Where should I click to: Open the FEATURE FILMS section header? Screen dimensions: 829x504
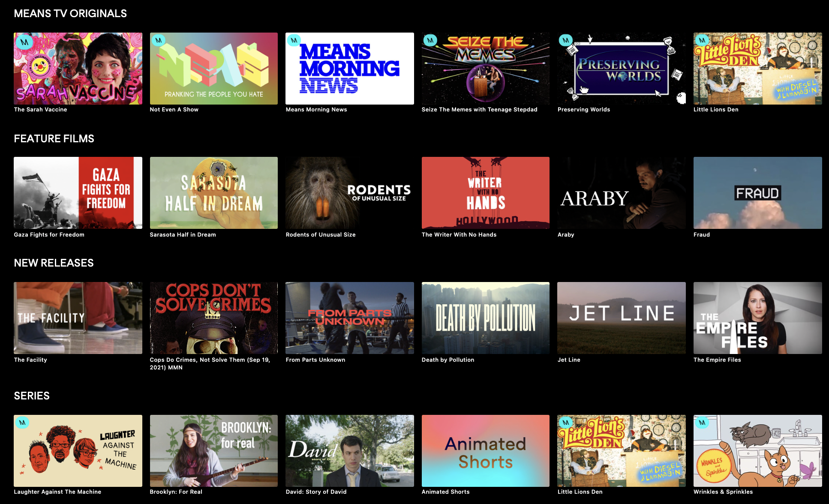[x=54, y=138]
